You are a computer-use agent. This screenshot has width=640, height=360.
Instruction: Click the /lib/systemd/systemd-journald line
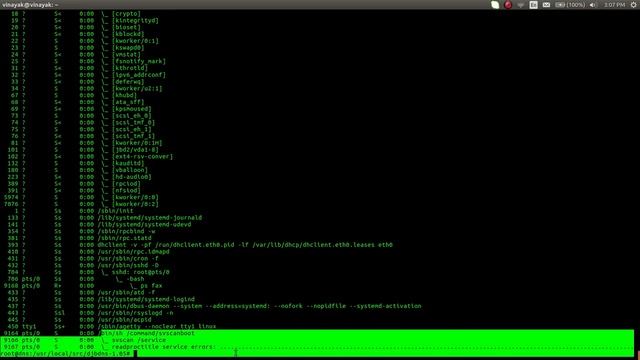pos(104,218)
